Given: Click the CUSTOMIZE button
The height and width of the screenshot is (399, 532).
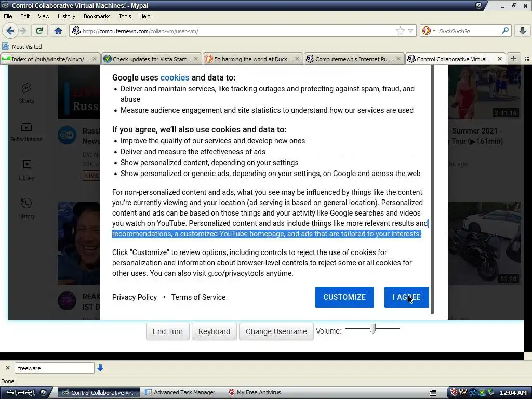Looking at the screenshot, I should click(x=344, y=297).
